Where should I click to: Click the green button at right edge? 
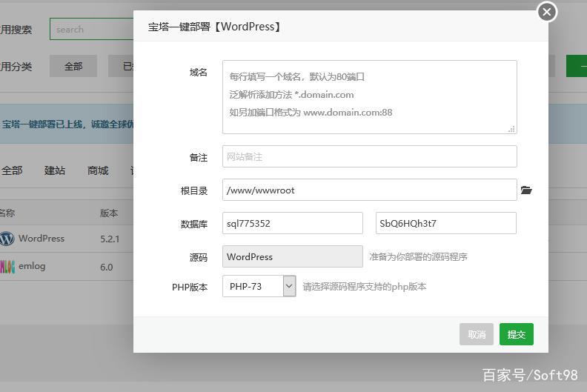pyautogui.click(x=577, y=66)
